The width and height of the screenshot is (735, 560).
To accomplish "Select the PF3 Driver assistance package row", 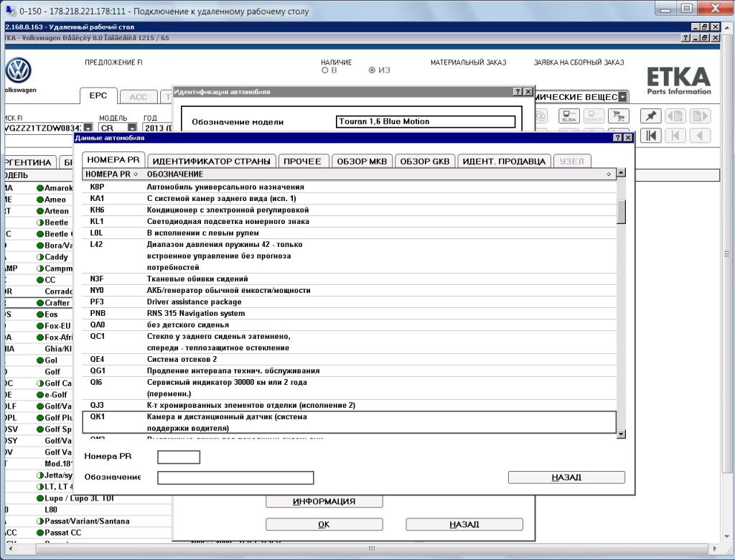I will [x=350, y=302].
